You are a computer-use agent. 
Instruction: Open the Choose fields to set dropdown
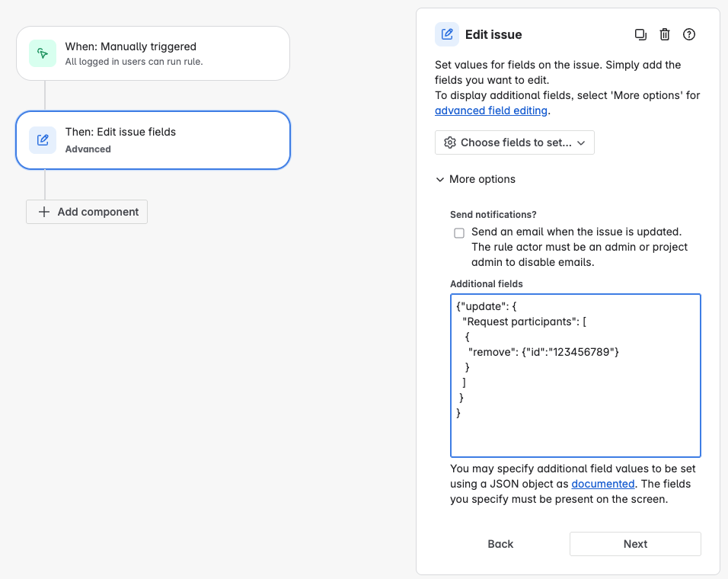pyautogui.click(x=514, y=142)
